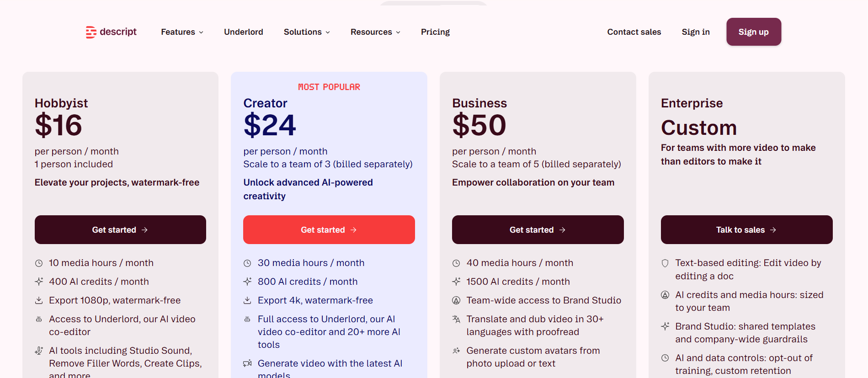This screenshot has height=378, width=868.
Task: Expand the Features dropdown menu
Action: point(182,32)
